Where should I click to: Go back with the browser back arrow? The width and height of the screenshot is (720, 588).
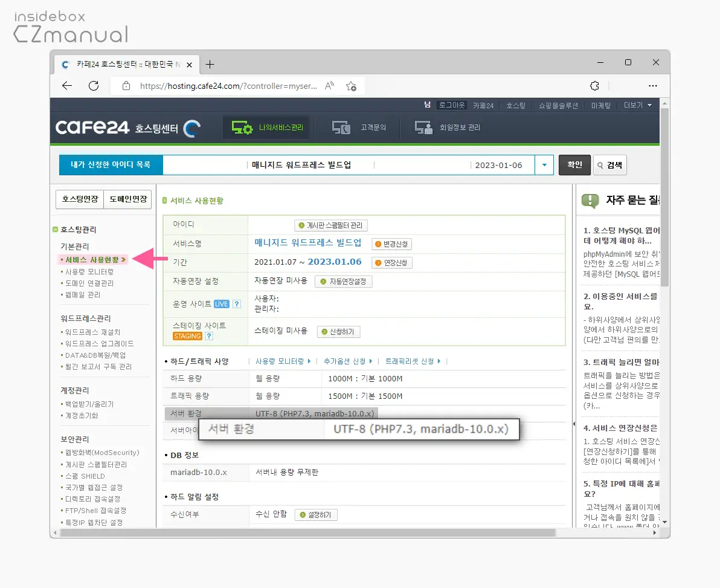click(x=67, y=86)
